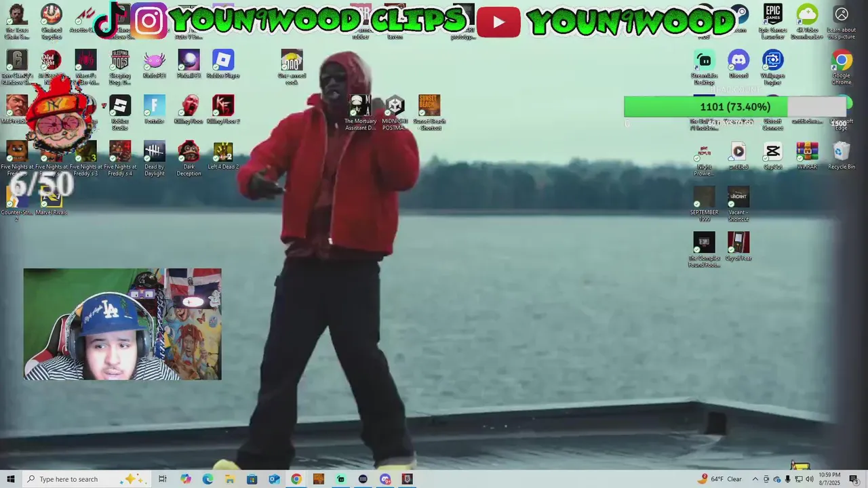The image size is (868, 488).
Task: Open the WinRAR desktop icon
Action: pyautogui.click(x=807, y=155)
